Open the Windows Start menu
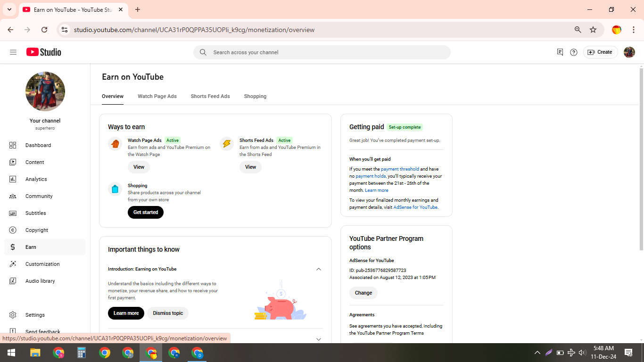This screenshot has height=362, width=644. 11,353
